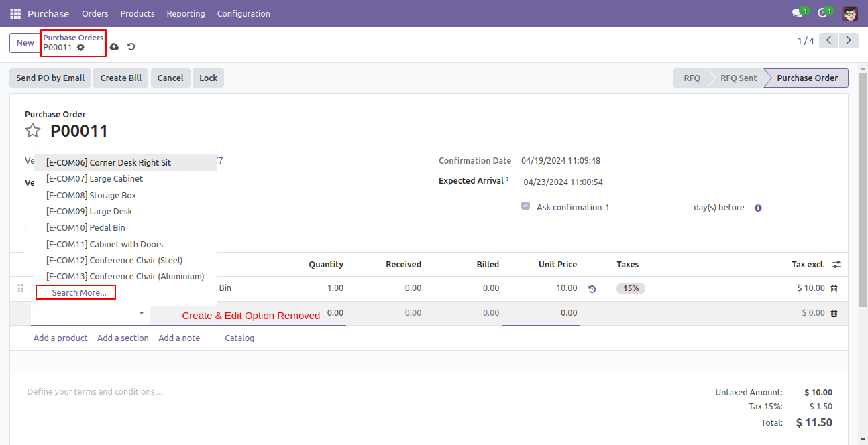This screenshot has height=445, width=868.
Task: Open the gear actions menu beside P00011
Action: tap(80, 48)
